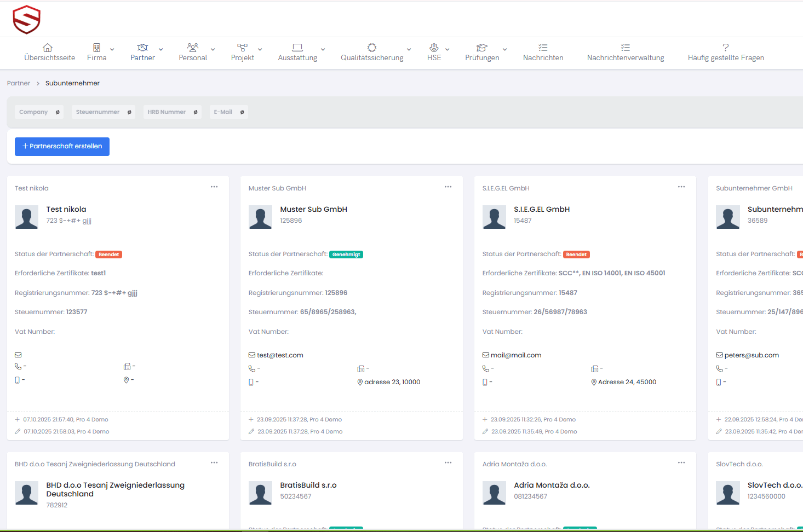
Task: Expand the Qualitätssicherung dropdown chevron
Action: [409, 49]
